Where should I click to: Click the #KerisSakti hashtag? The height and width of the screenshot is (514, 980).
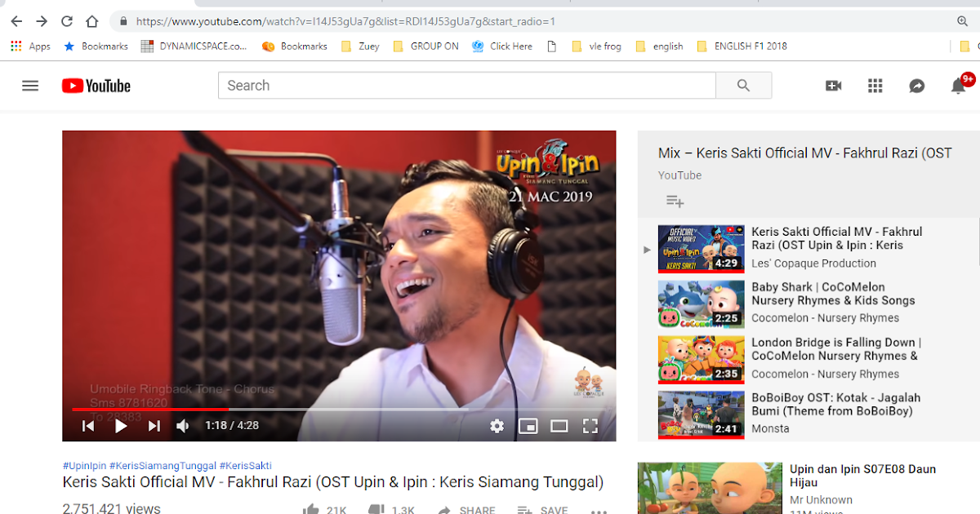tap(246, 466)
